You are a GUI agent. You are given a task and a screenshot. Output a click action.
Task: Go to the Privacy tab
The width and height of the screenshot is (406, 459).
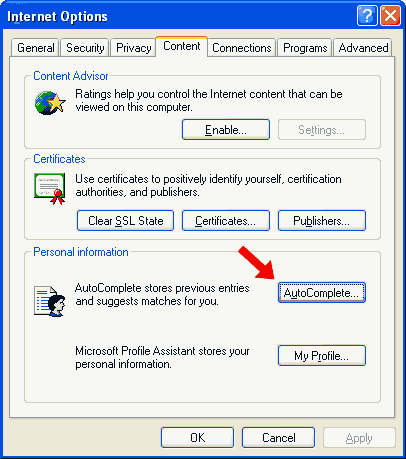tap(133, 48)
